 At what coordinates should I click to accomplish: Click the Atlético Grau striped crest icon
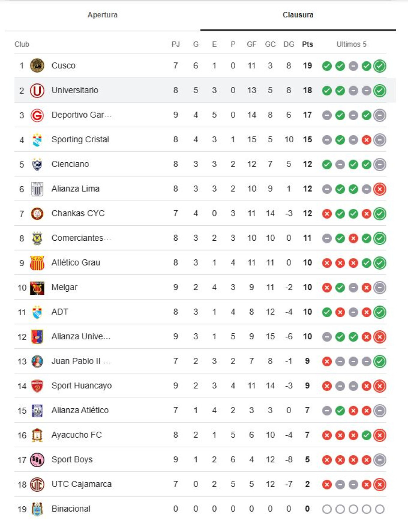click(37, 263)
